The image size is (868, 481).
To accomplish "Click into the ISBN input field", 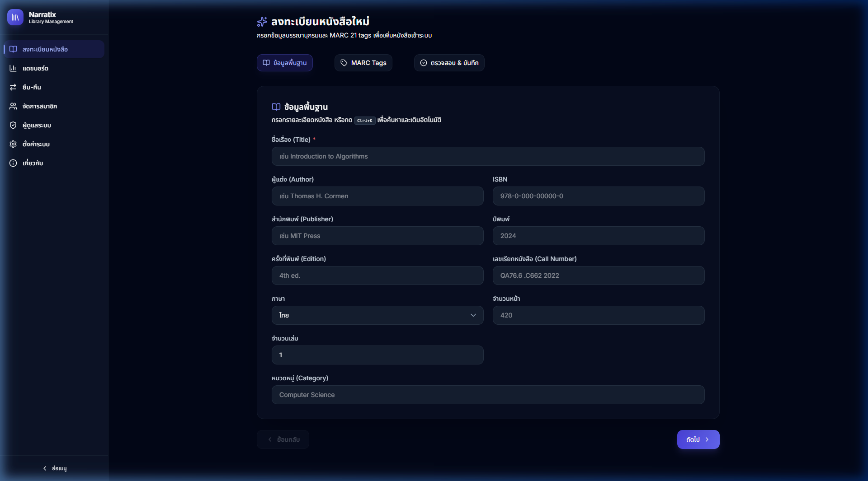I will pyautogui.click(x=598, y=196).
